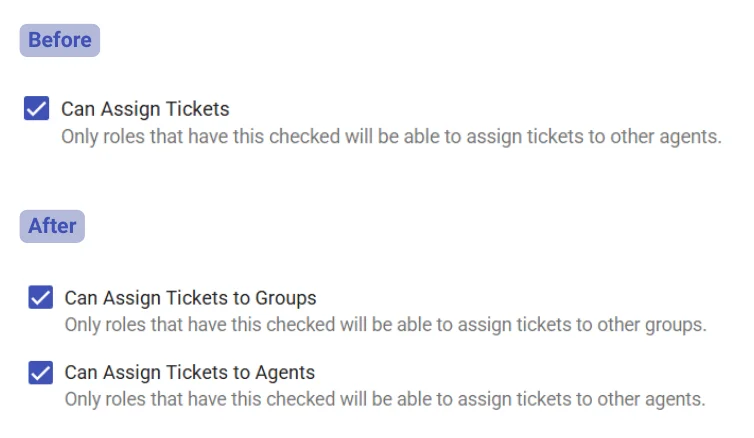This screenshot has height=438, width=754.
Task: Disable Can Assign Tickets to Agents
Action: tap(41, 373)
